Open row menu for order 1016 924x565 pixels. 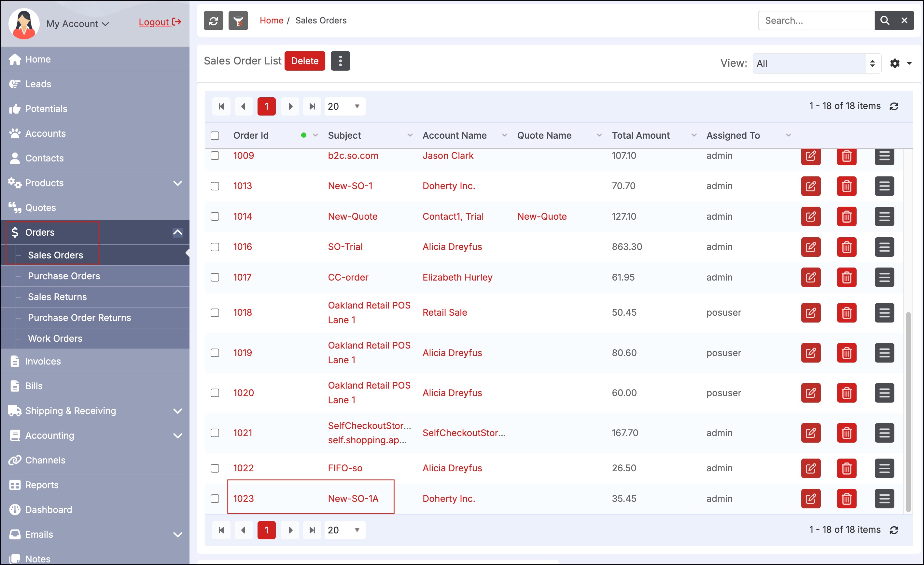(884, 247)
